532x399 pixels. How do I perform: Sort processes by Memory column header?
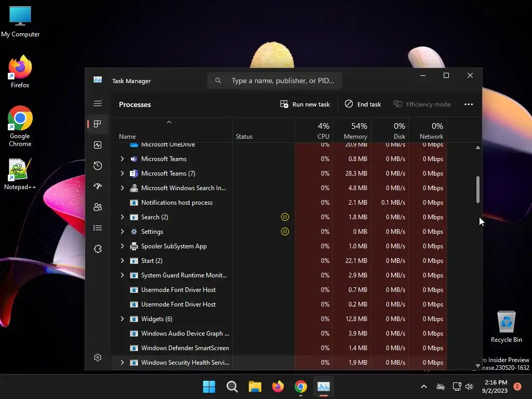pos(352,130)
